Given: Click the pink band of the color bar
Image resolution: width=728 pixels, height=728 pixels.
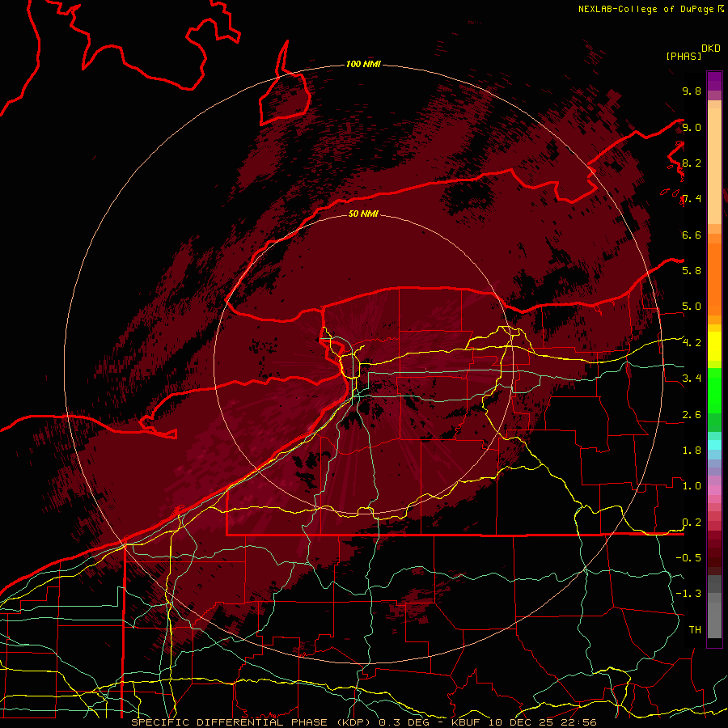Looking at the screenshot, I should 714,490.
